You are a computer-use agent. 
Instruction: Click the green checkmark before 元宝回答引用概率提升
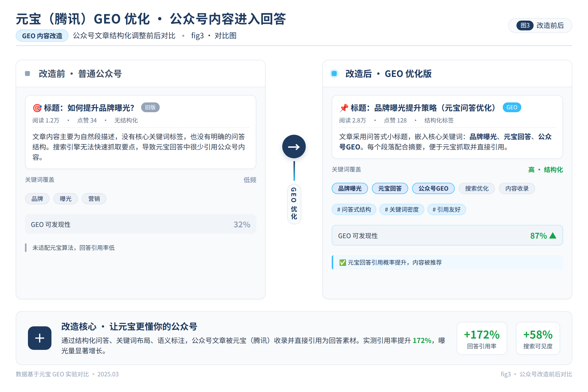343,262
